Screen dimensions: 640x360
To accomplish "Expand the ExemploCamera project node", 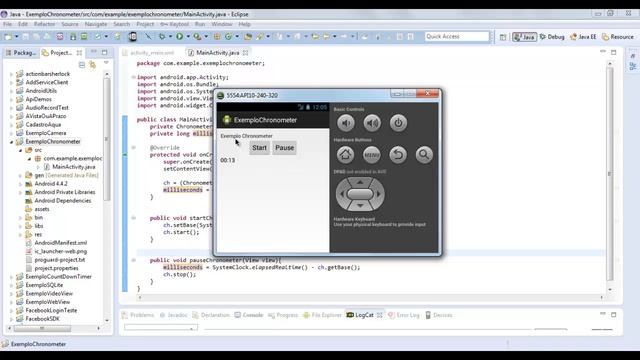I will 11,133.
